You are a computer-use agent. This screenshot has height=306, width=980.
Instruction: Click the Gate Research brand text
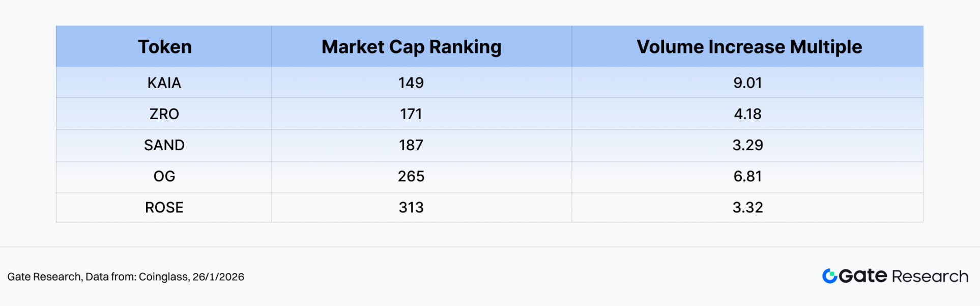(903, 276)
